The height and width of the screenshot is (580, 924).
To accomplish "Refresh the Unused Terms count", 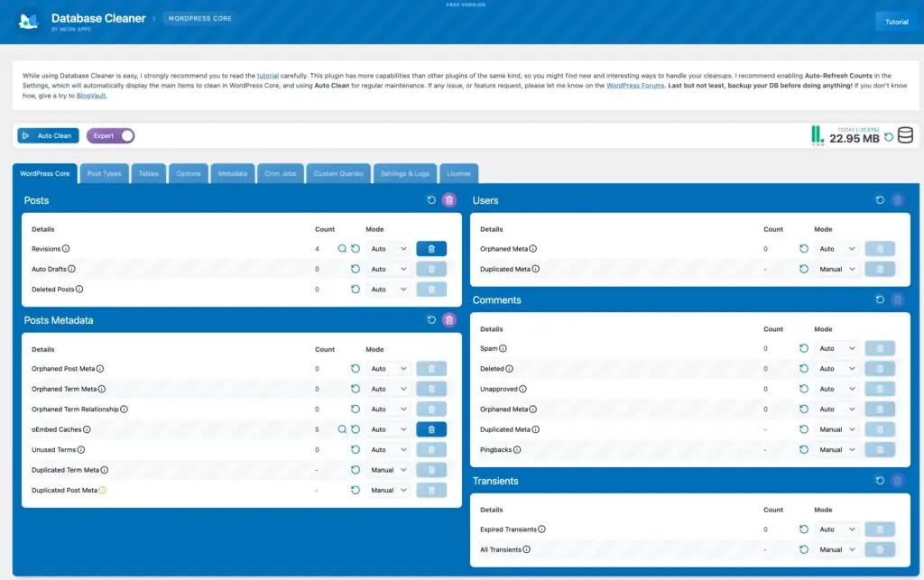I will click(x=356, y=450).
